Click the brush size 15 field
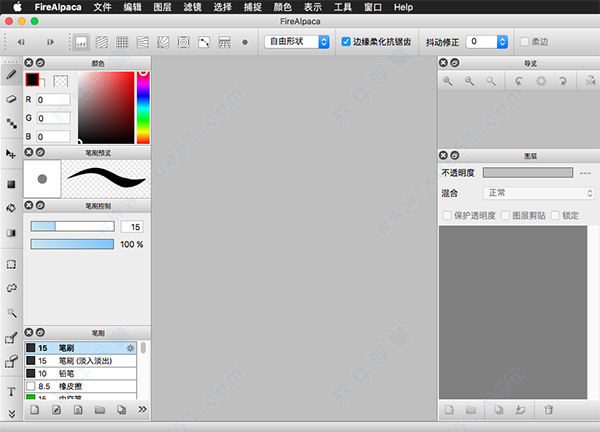 [x=132, y=227]
